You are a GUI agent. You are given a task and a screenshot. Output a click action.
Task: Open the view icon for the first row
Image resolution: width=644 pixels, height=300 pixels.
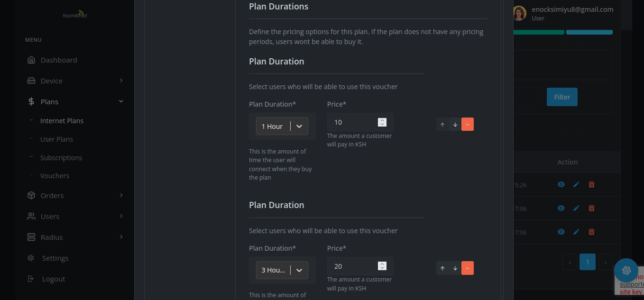[x=561, y=185]
